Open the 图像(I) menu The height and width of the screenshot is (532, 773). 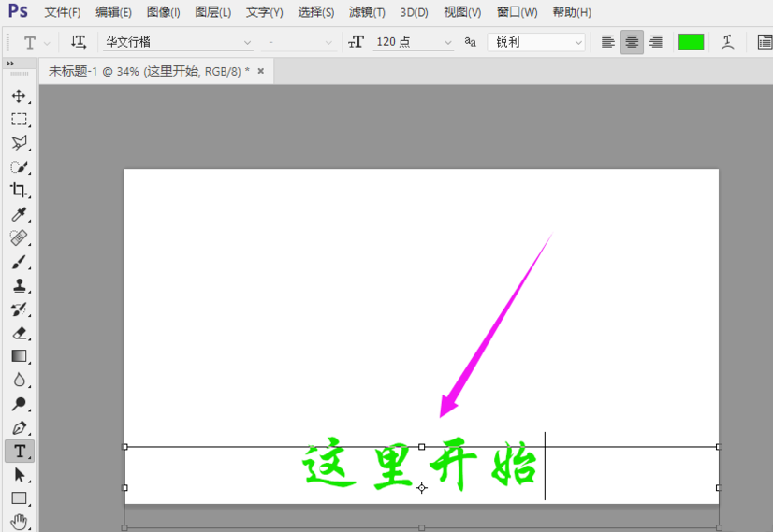click(x=164, y=12)
